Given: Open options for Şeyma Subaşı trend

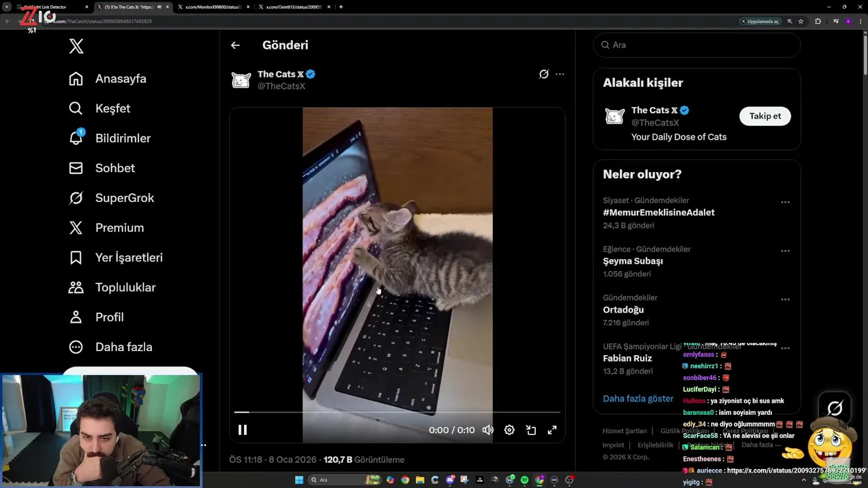Looking at the screenshot, I should tap(785, 251).
